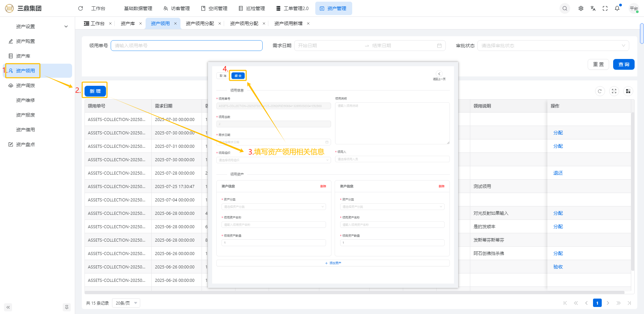644x314 pixels.
Task: Click the search magnifier icon in header
Action: pyautogui.click(x=565, y=8)
